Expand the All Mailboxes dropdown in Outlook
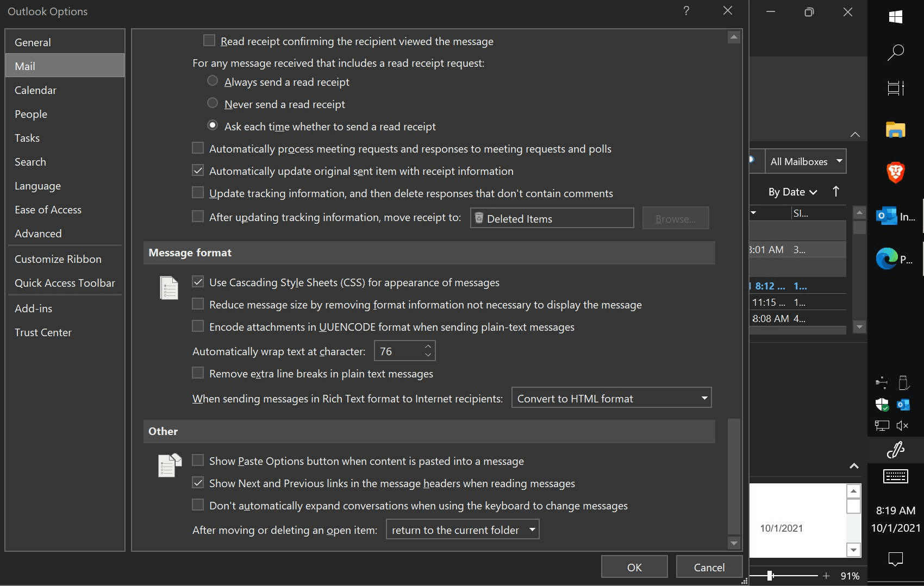924x586 pixels. [806, 161]
